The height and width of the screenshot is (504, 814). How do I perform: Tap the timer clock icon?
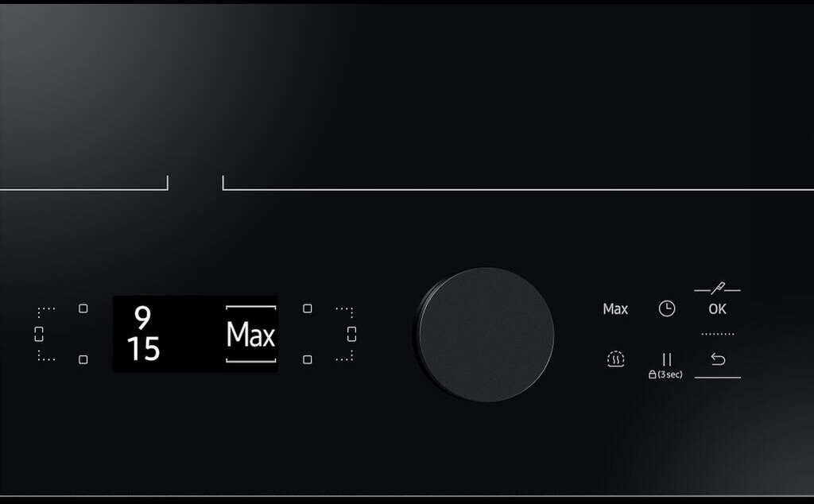tap(667, 308)
